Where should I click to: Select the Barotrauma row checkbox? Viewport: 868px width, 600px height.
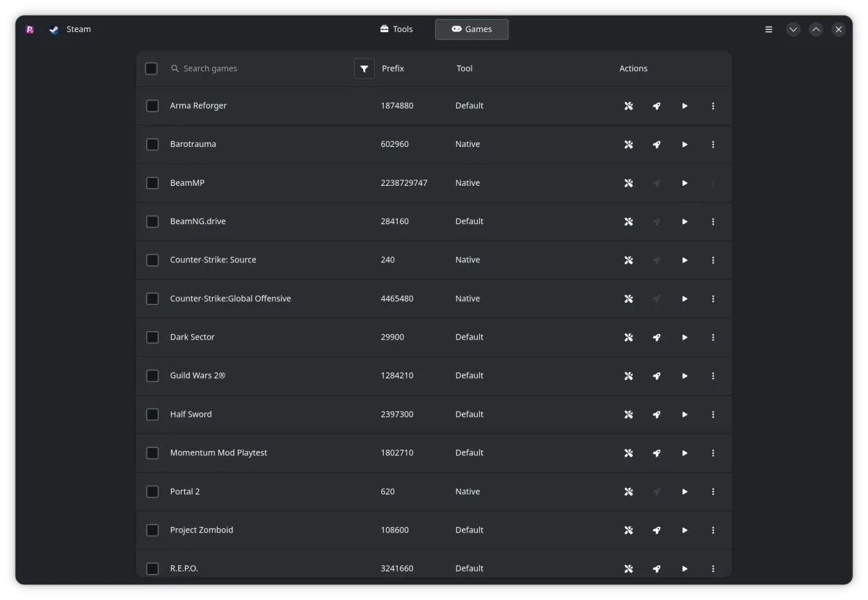(x=152, y=144)
